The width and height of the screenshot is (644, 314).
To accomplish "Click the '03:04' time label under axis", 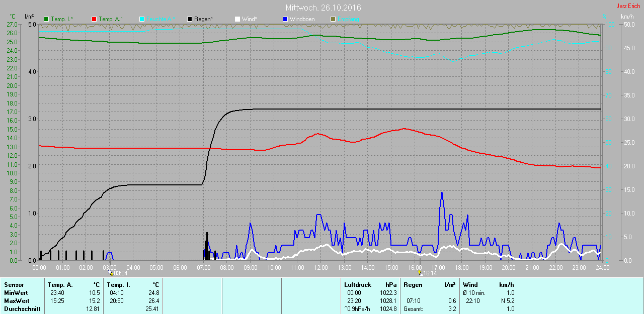I will click(x=121, y=273).
